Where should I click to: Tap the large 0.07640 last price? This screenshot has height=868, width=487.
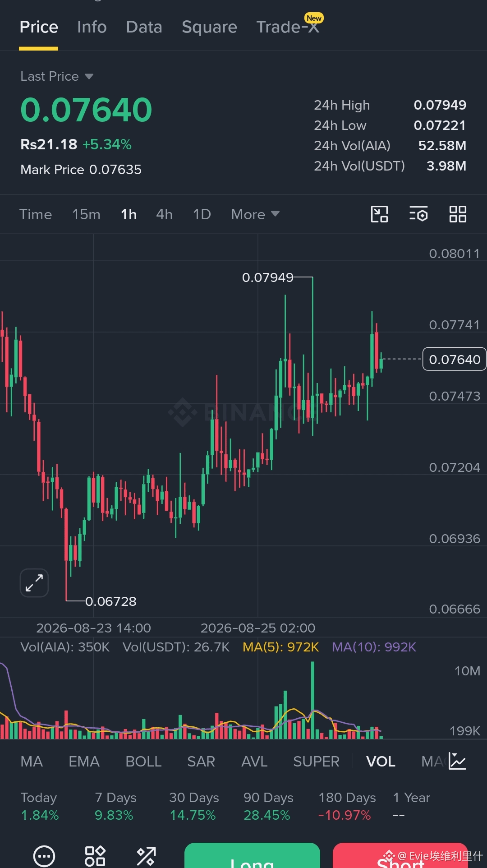pyautogui.click(x=86, y=110)
